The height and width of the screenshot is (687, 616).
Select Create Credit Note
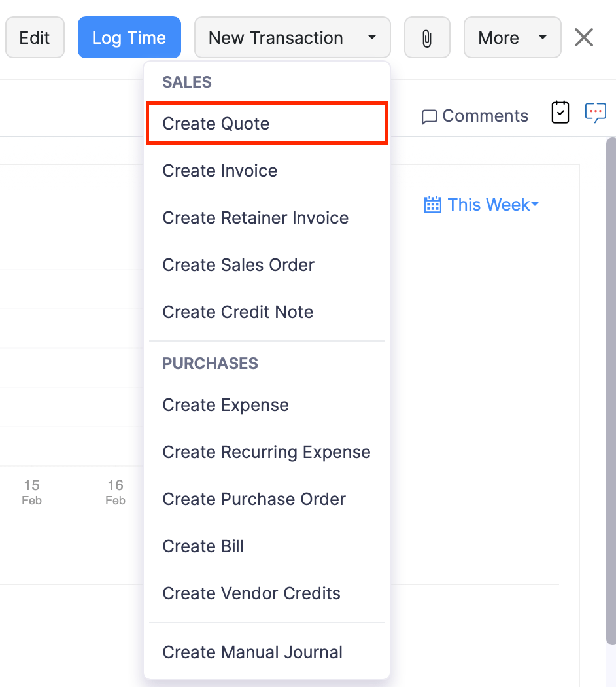click(x=237, y=312)
